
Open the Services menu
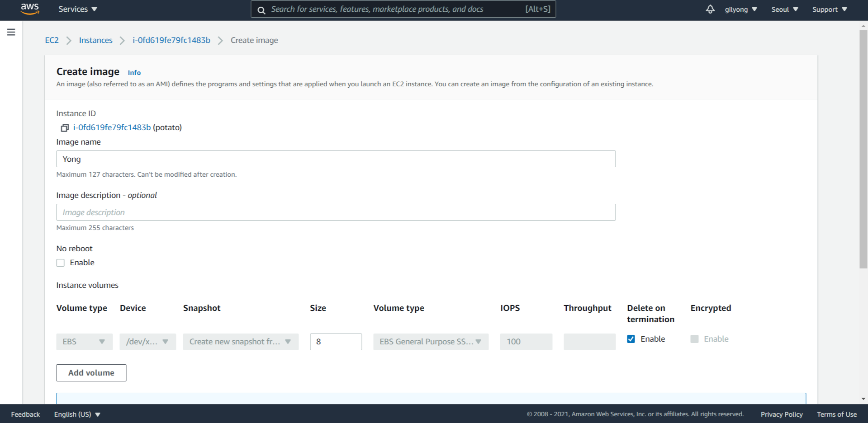click(x=78, y=9)
